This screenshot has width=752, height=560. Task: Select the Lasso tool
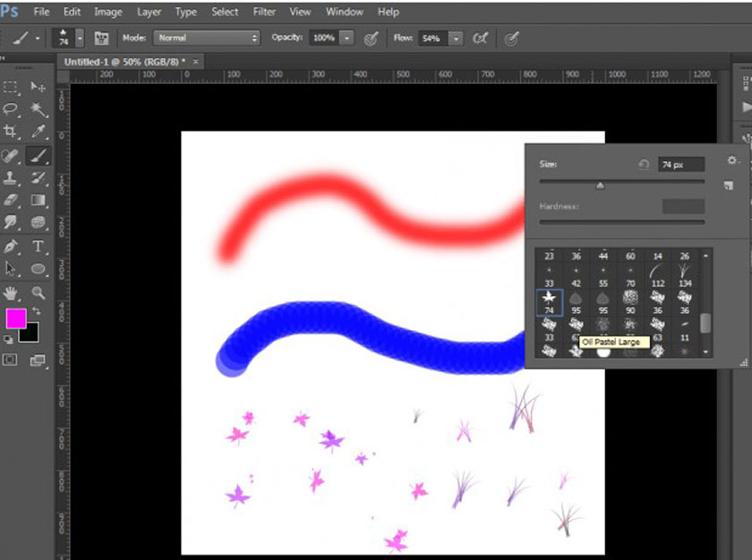tap(12, 109)
